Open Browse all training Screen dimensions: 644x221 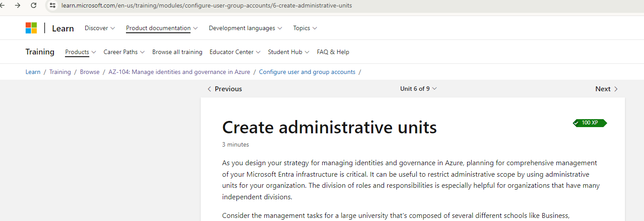coord(177,52)
